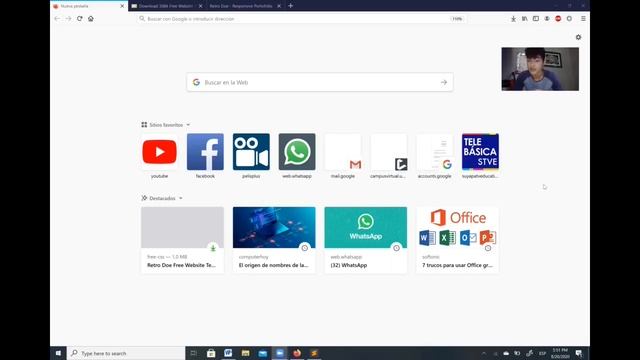Submit search with the arrow button
Image resolution: width=640 pixels, height=360 pixels.
pos(444,82)
